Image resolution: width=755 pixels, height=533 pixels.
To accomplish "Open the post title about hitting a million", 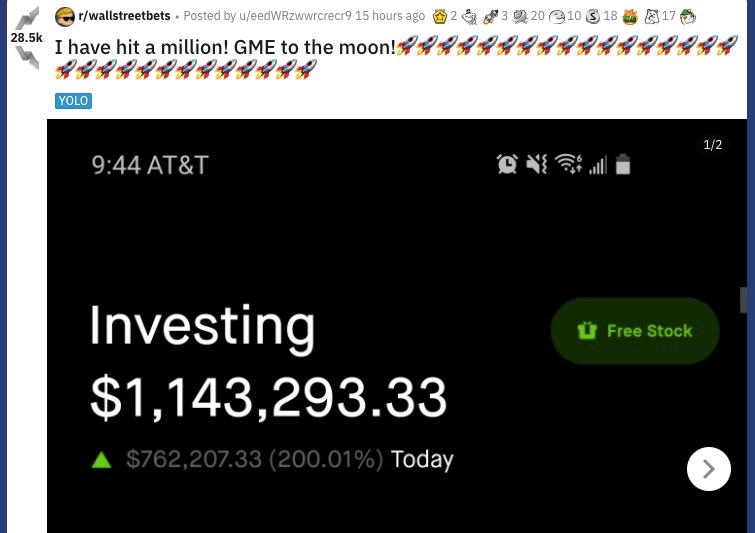I will [x=225, y=47].
